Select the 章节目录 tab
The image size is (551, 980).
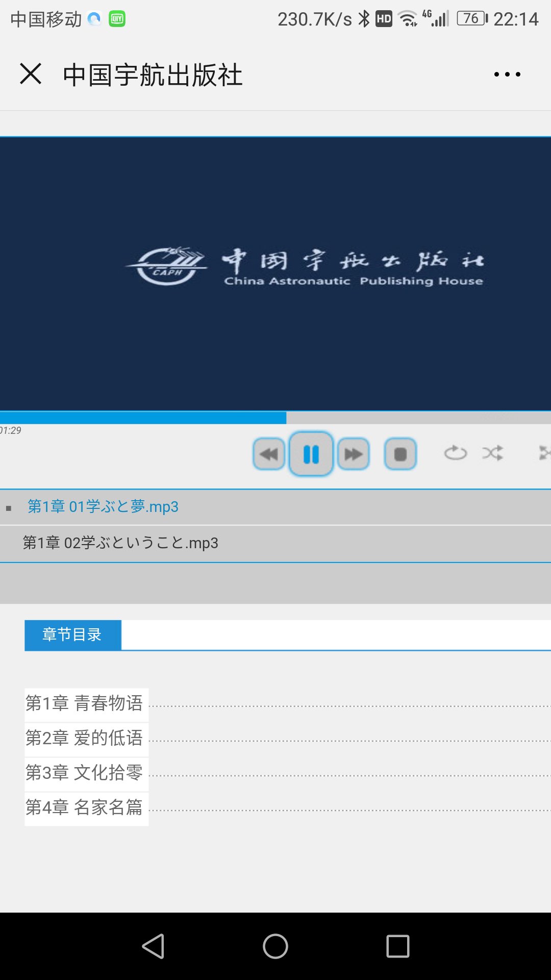point(72,635)
